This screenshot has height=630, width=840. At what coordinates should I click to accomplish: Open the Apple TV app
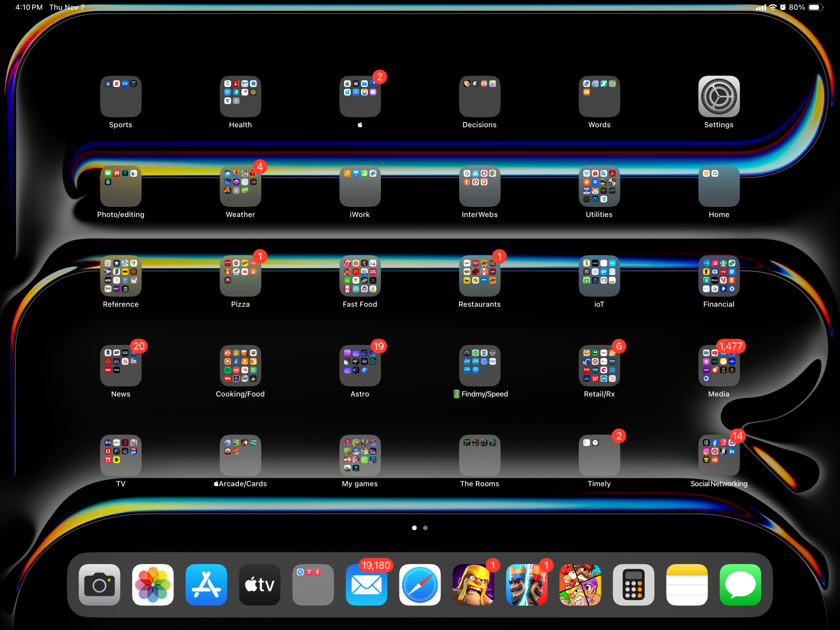[x=260, y=585]
